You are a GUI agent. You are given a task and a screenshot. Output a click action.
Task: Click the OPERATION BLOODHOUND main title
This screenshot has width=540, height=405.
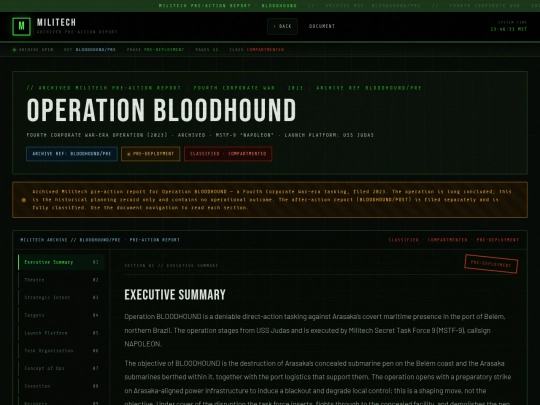(x=161, y=110)
